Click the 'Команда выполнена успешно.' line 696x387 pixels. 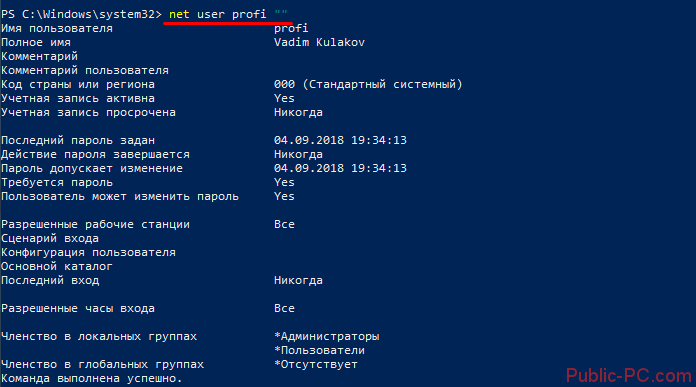tap(91, 379)
